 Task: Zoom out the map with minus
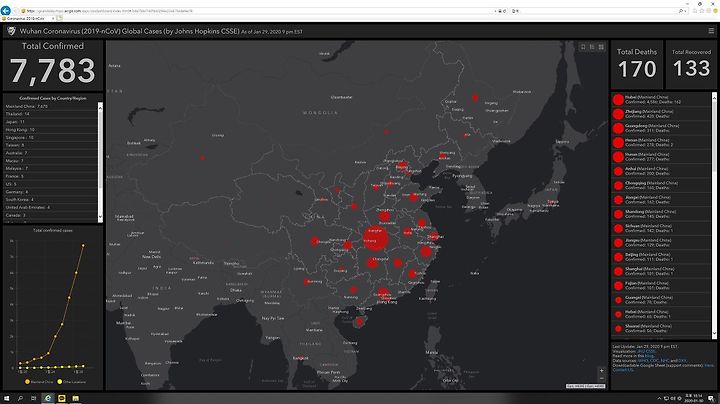[x=602, y=378]
